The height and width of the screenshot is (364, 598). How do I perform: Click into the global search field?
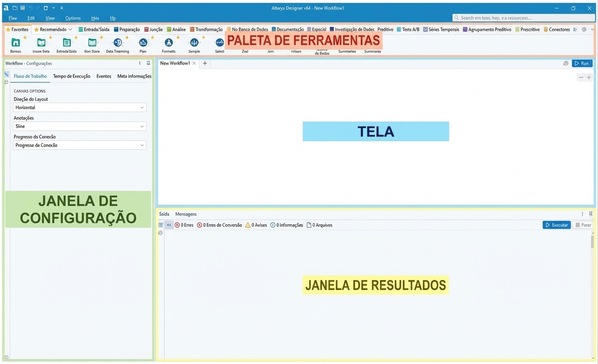pyautogui.click(x=523, y=18)
